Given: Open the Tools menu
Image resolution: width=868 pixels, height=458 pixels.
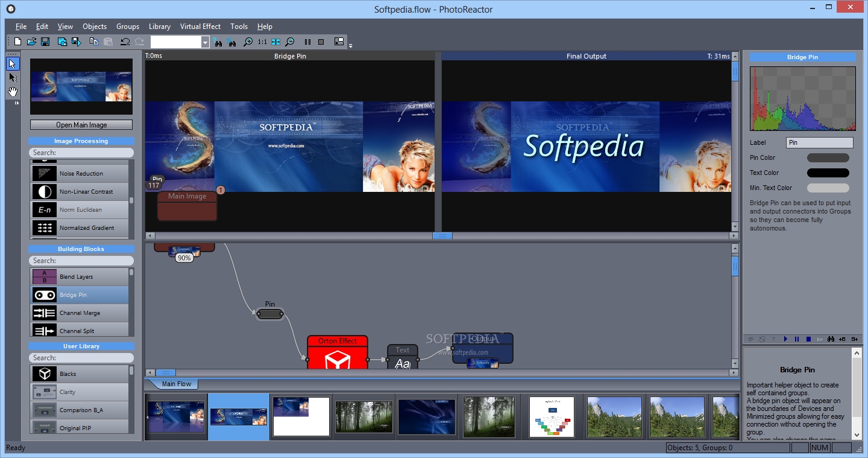Looking at the screenshot, I should point(239,27).
